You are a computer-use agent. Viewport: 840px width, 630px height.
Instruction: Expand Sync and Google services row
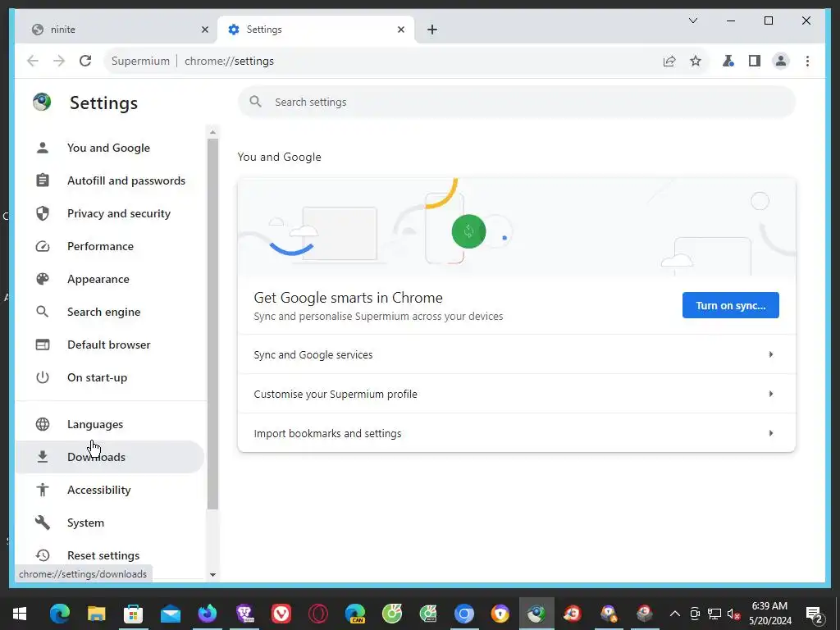click(517, 354)
